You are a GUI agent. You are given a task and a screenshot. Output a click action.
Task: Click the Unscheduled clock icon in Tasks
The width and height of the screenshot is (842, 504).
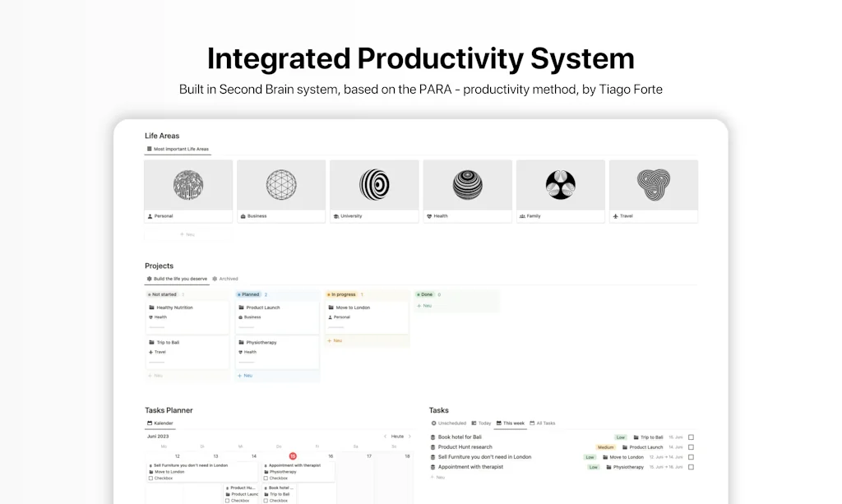click(433, 423)
